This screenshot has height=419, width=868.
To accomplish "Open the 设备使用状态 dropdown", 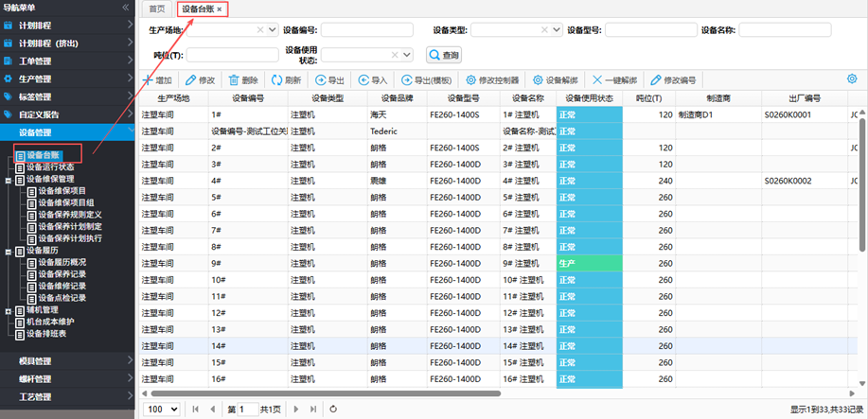I will coord(407,55).
